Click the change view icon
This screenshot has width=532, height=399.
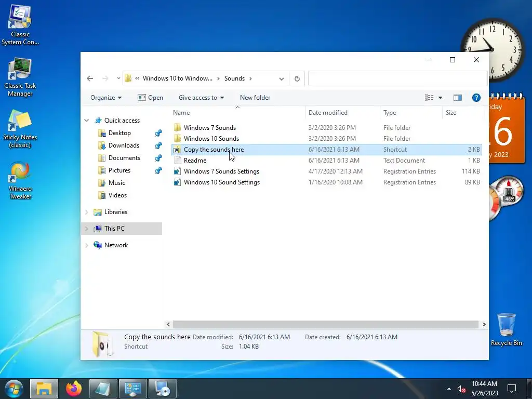click(x=429, y=98)
